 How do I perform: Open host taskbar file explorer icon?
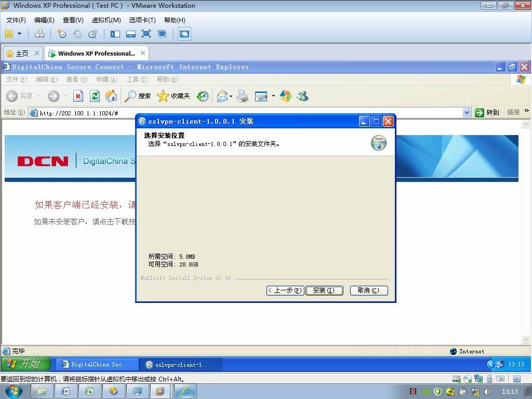(42, 391)
